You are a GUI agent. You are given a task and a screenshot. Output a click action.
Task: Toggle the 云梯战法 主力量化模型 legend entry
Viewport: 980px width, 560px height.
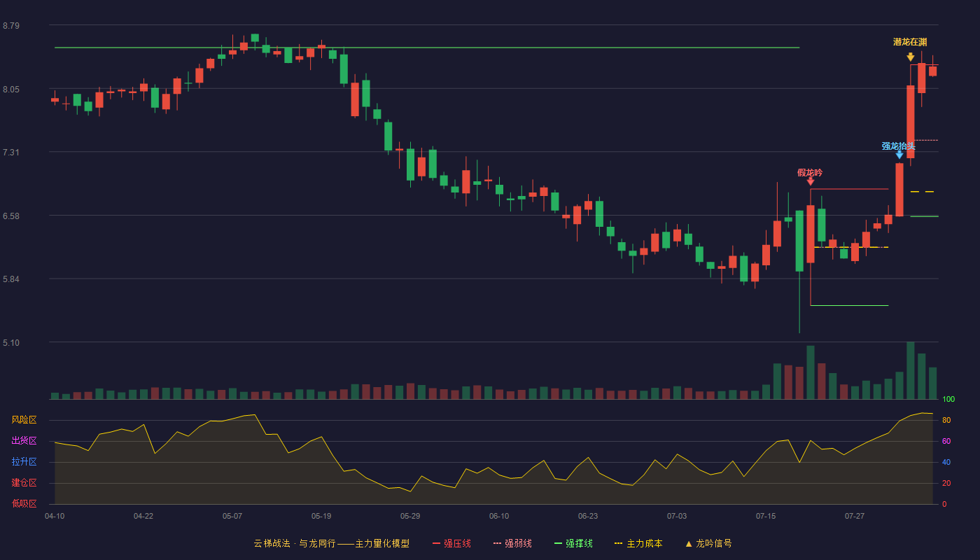[x=332, y=543]
